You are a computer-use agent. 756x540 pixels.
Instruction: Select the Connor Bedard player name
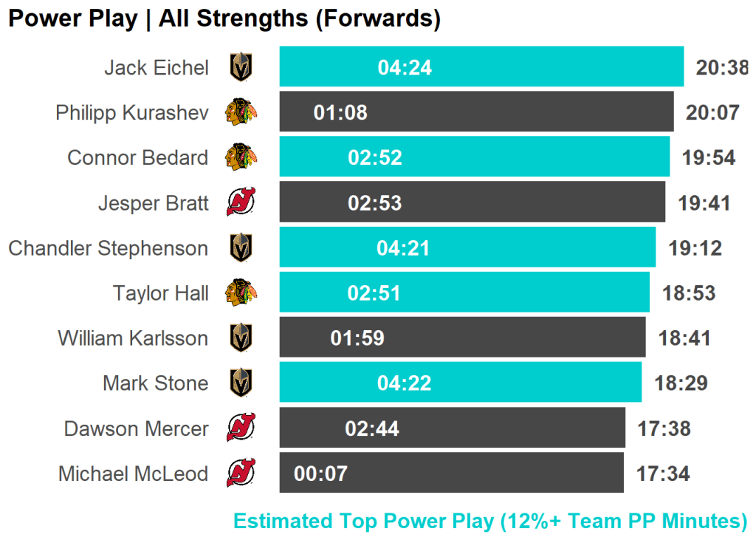[138, 158]
